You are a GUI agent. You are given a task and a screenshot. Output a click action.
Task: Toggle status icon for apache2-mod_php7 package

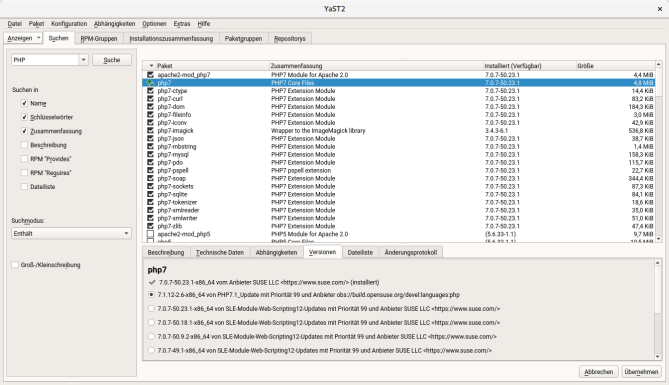click(x=150, y=75)
